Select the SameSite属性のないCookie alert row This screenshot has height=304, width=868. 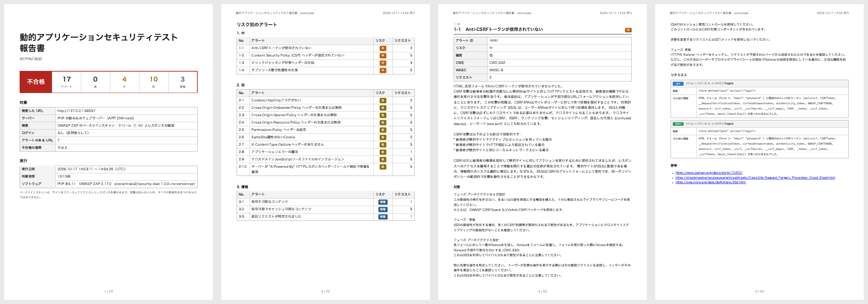(x=326, y=137)
